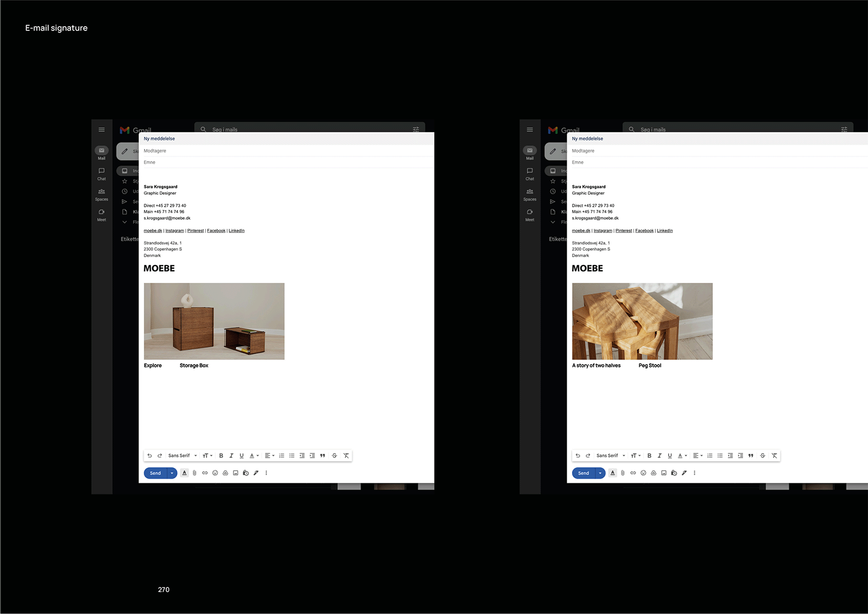Click indent more in left compose window

pyautogui.click(x=312, y=456)
